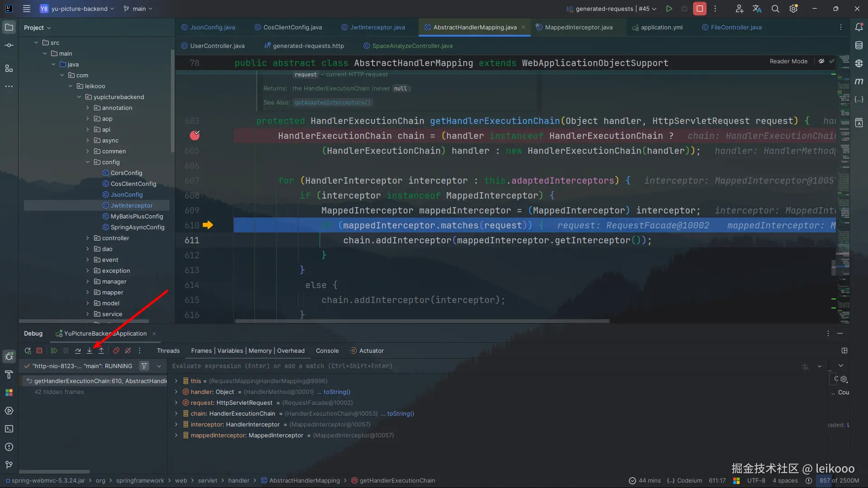This screenshot has height=488, width=868.
Task: Toggle Reader Mode in the editor
Action: coord(788,62)
